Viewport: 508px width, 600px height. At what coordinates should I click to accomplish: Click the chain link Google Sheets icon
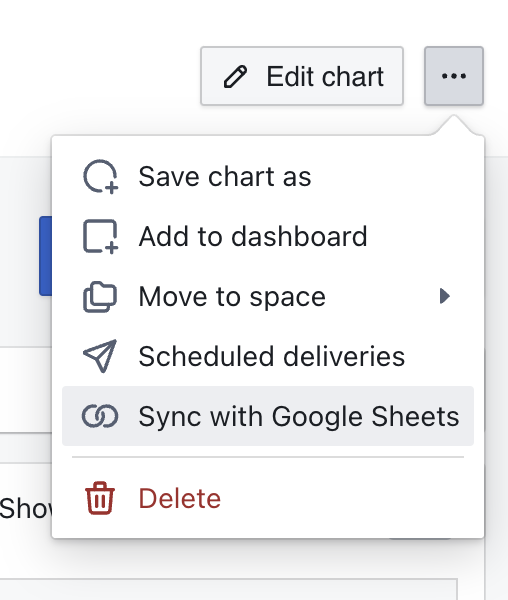[x=100, y=416]
